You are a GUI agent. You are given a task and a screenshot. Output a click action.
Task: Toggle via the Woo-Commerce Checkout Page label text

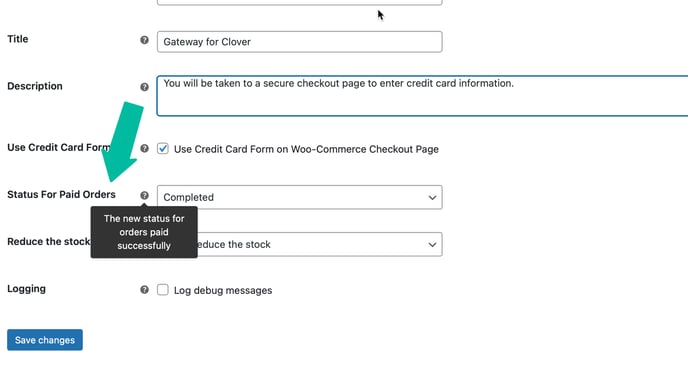(x=306, y=149)
